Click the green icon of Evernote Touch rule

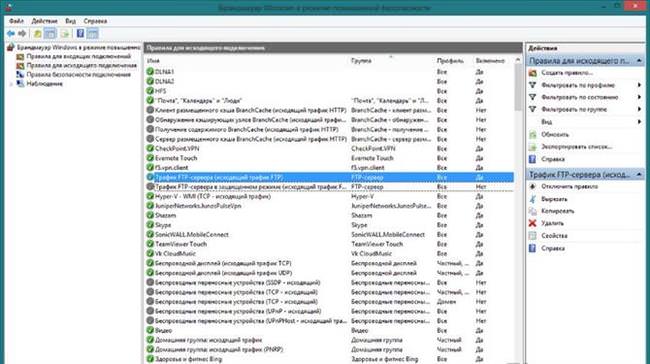[150, 158]
